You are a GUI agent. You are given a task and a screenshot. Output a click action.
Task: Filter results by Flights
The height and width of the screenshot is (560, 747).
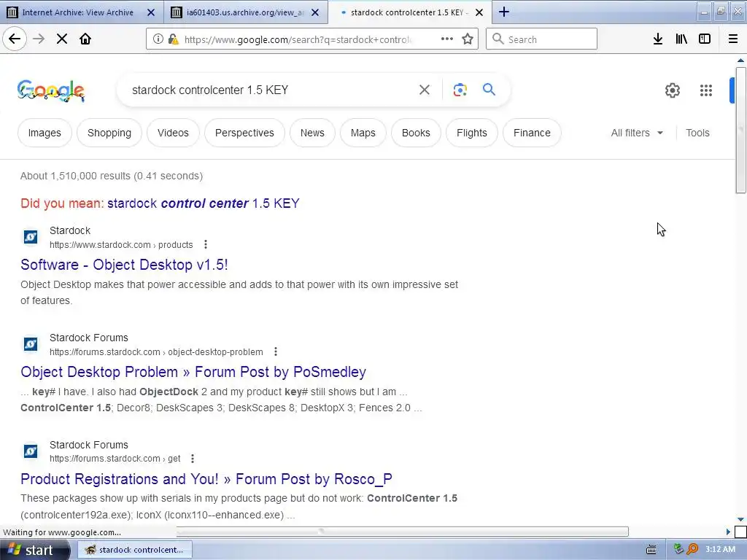[472, 133]
